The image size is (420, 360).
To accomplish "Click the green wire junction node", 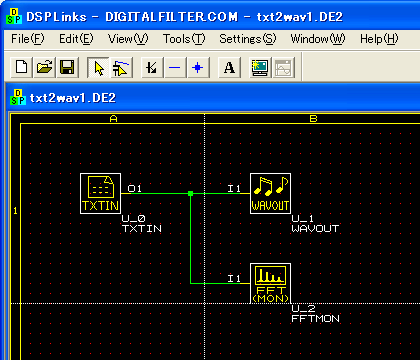I will (x=190, y=193).
